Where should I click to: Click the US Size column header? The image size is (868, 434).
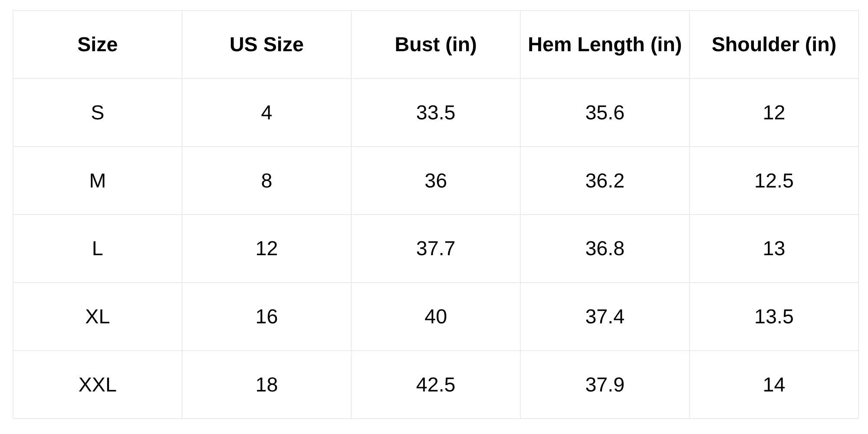tap(266, 45)
